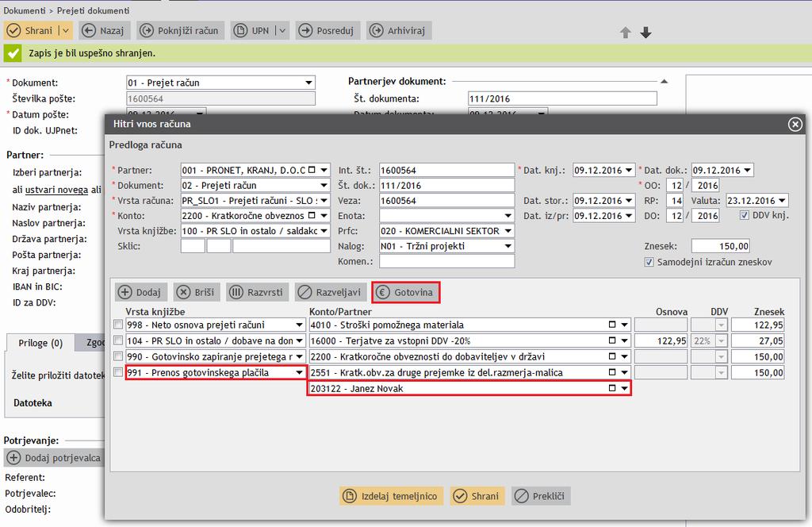Click the UPN toolbar button

point(253,31)
